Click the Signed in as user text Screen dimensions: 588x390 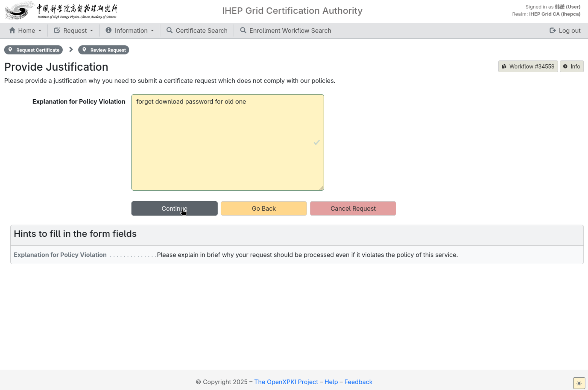(x=553, y=7)
